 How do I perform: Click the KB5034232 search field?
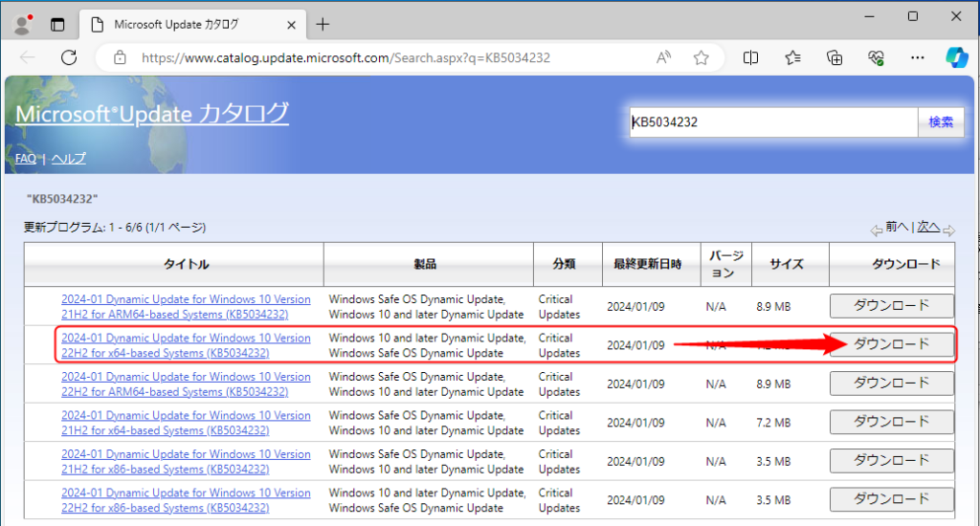(x=773, y=121)
